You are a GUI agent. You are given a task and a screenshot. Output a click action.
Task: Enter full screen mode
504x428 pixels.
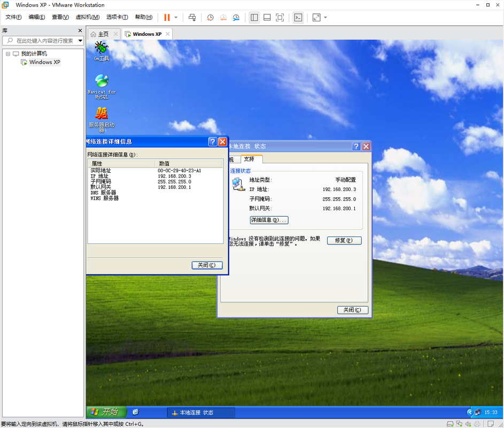point(280,17)
